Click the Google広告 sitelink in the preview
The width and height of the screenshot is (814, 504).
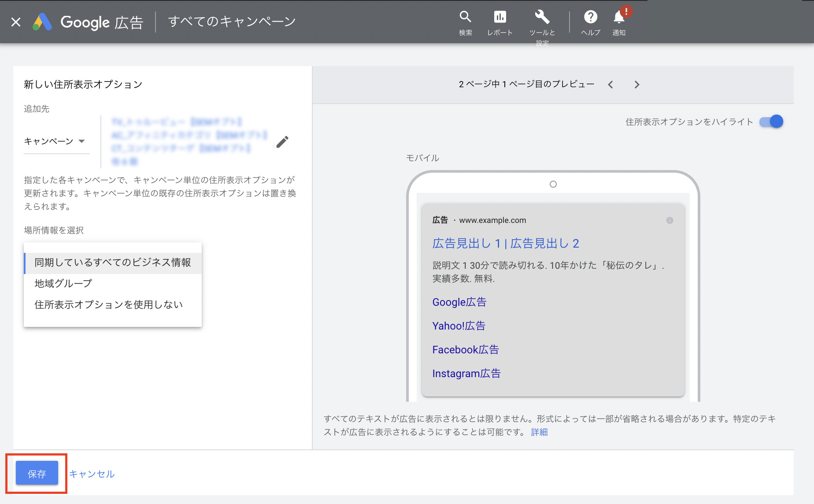[459, 302]
